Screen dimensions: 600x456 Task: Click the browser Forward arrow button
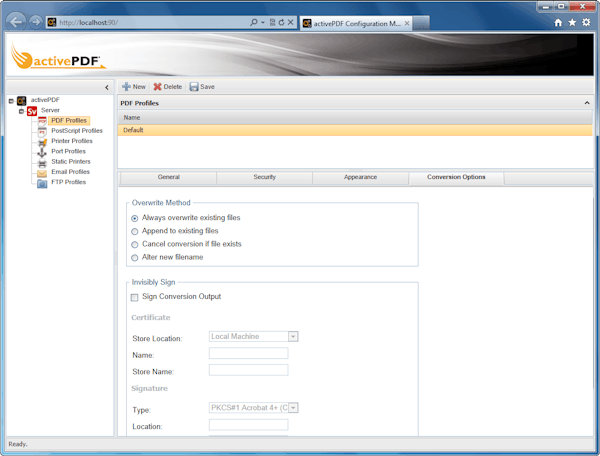point(35,22)
